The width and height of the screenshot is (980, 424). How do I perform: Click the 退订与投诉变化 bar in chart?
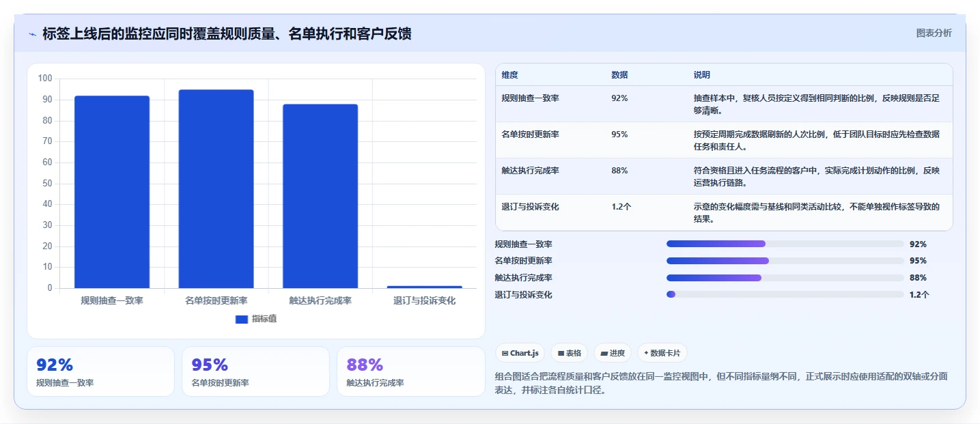tap(424, 287)
